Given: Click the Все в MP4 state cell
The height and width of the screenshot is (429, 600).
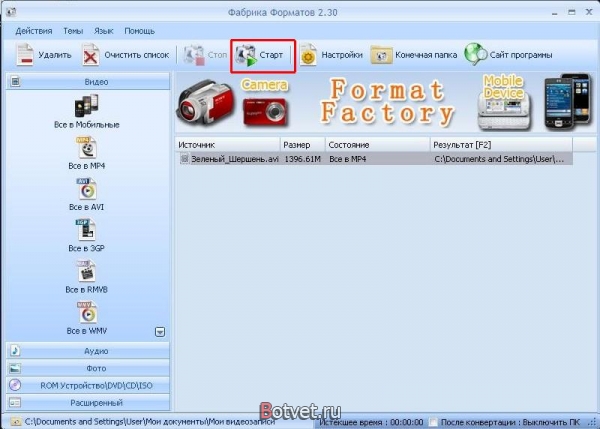Looking at the screenshot, I should click(347, 159).
